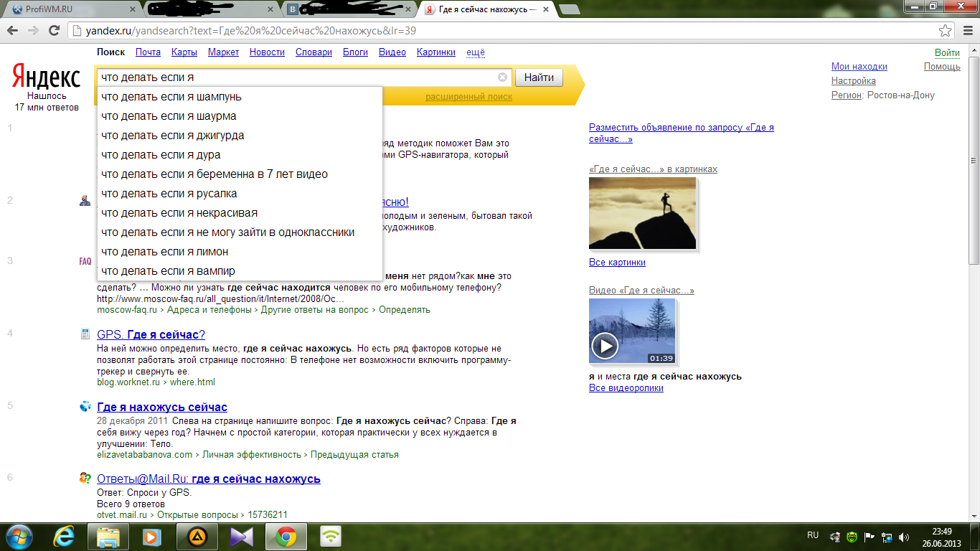Click the Chrome back arrow button
This screenshot has width=980, height=551.
click(13, 31)
